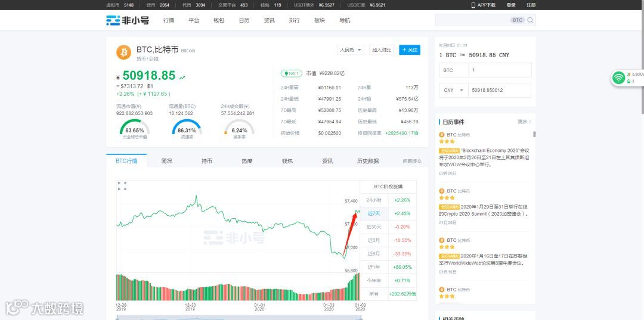The width and height of the screenshot is (644, 320).
Task: Click the BTC amount input field
Action: 500,70
